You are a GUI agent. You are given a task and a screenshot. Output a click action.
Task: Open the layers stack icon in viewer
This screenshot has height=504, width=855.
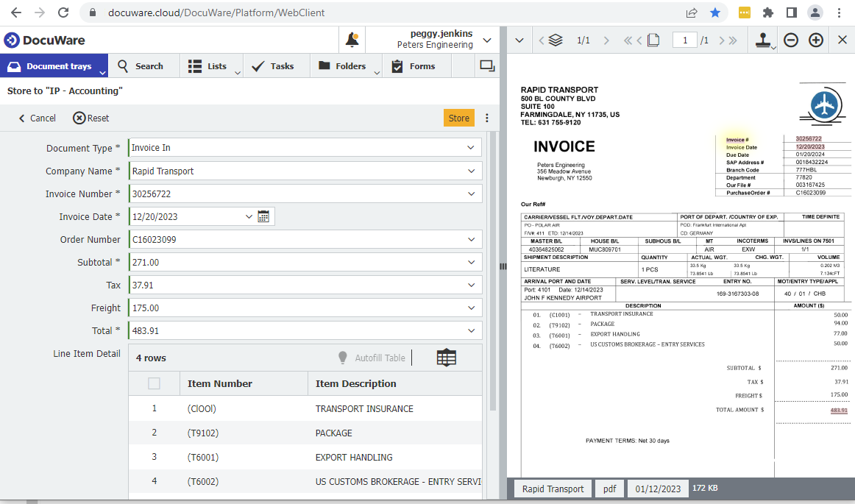pyautogui.click(x=555, y=40)
